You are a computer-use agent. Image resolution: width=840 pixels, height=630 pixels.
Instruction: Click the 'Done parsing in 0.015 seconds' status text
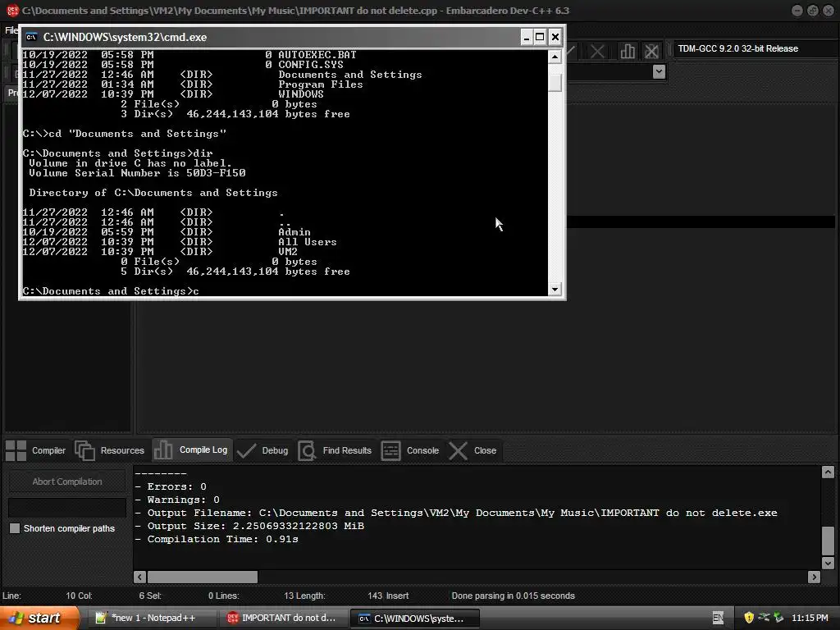tap(513, 596)
